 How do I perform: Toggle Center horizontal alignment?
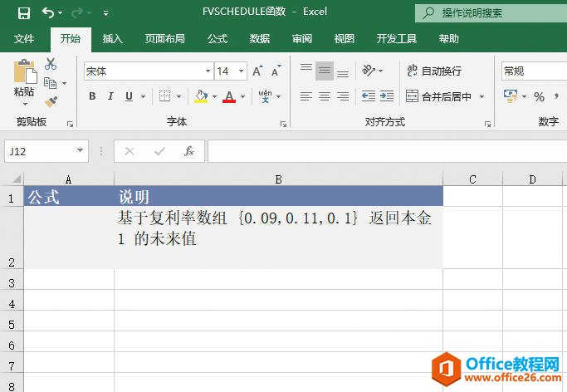click(x=325, y=96)
